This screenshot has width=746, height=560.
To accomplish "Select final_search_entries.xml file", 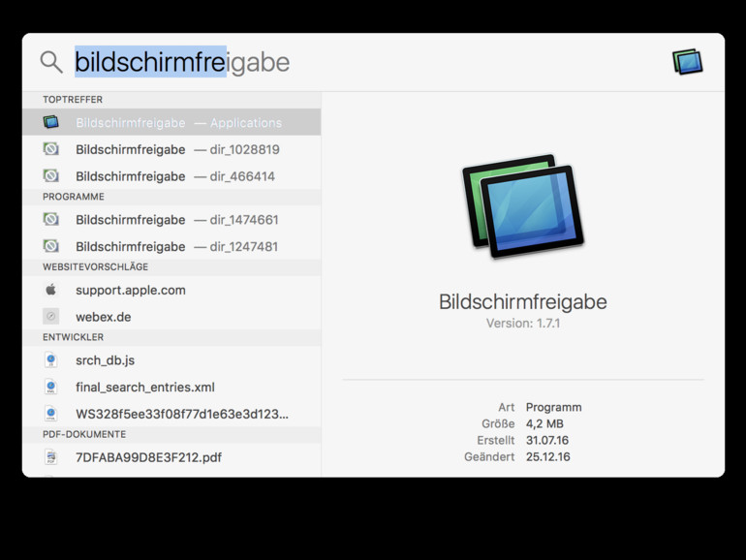I will 171,387.
